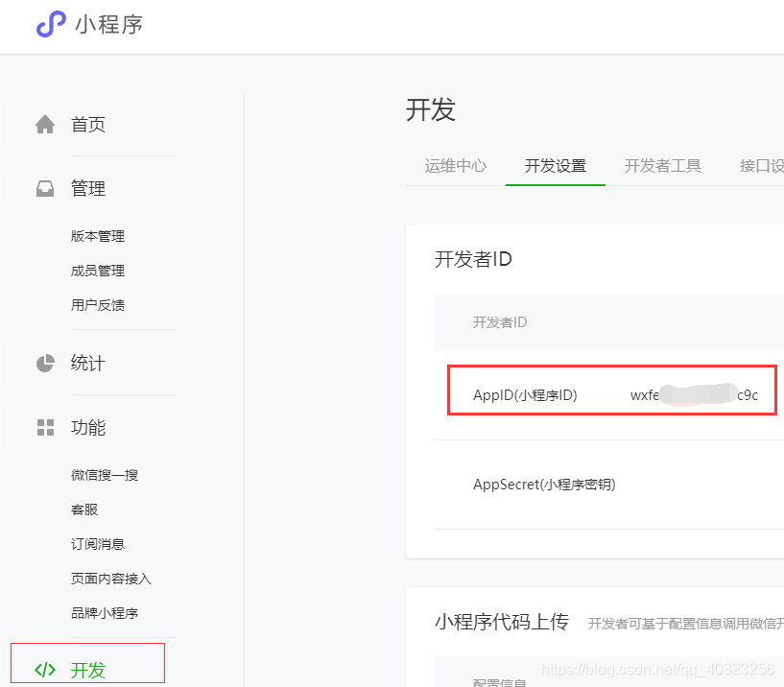Open the 开发设置 tab
The width and height of the screenshot is (784, 687).
click(x=555, y=165)
